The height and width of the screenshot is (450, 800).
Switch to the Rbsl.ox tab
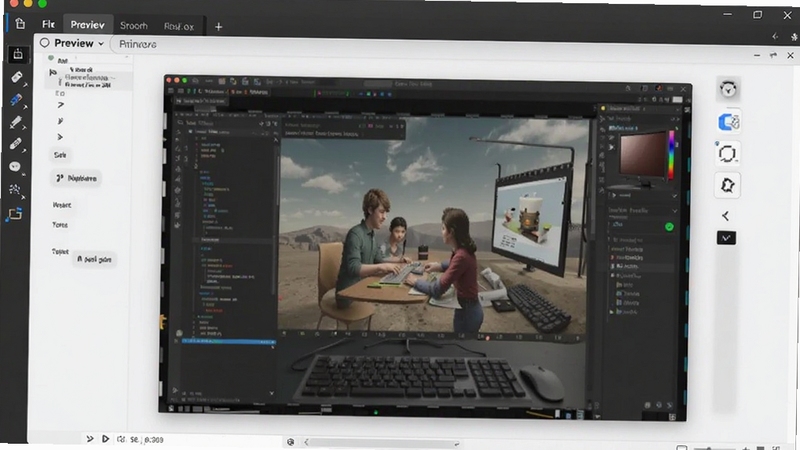[179, 26]
